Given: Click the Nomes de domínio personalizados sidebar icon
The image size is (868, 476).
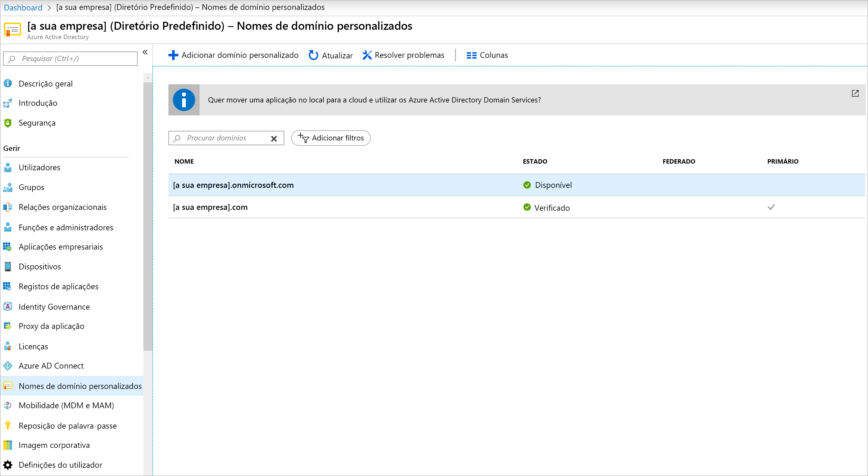Looking at the screenshot, I should 8,386.
